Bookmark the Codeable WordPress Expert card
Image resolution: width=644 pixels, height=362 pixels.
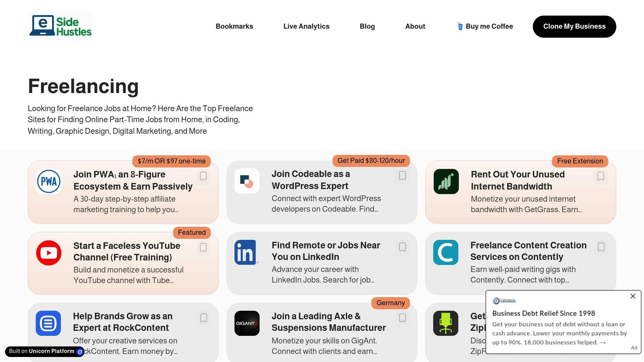tap(402, 176)
